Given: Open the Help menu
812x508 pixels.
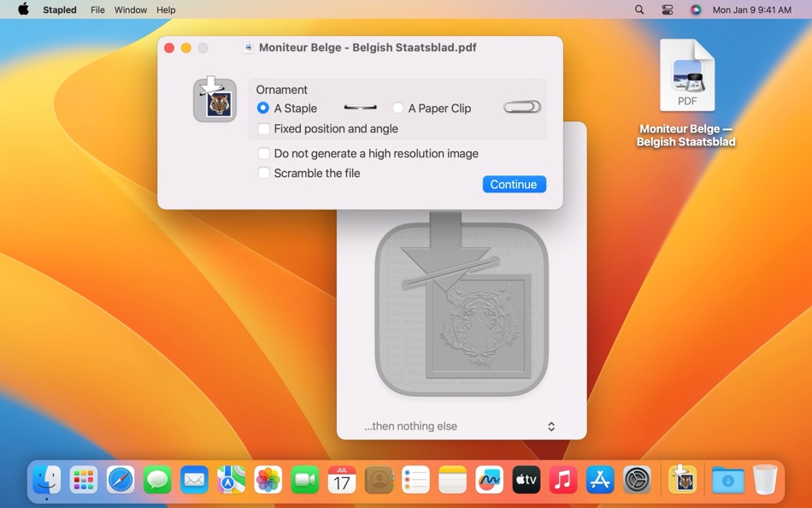Looking at the screenshot, I should tap(166, 9).
